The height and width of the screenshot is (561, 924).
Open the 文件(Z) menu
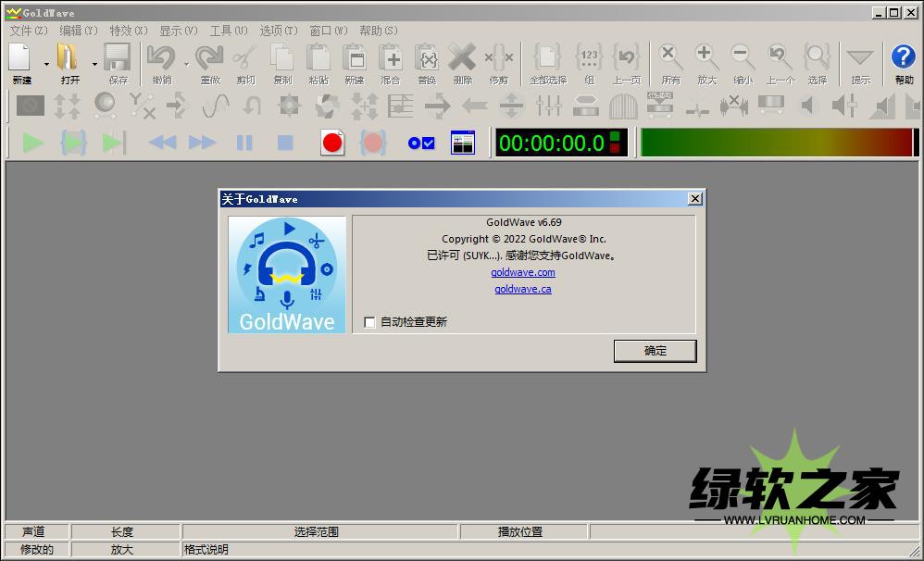pyautogui.click(x=29, y=31)
